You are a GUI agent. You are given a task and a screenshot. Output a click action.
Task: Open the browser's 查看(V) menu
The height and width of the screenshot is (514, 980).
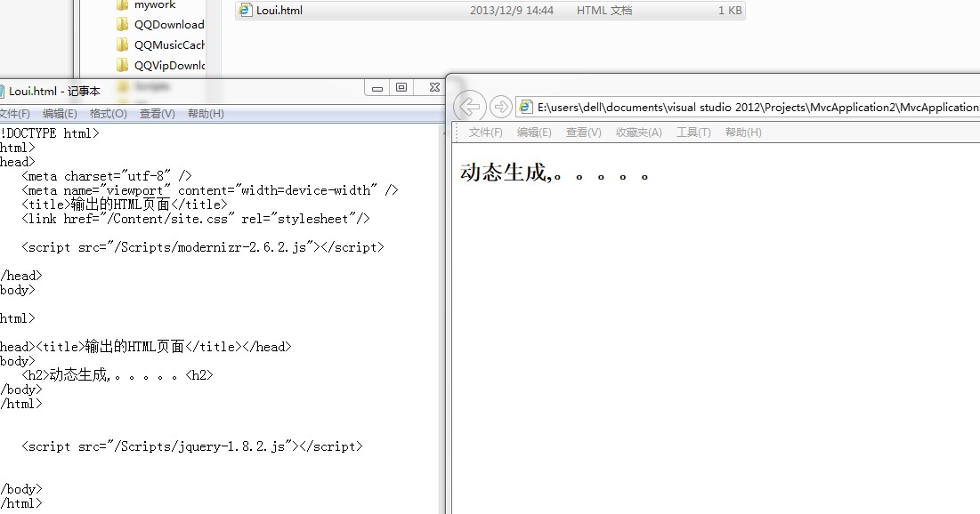click(x=584, y=133)
